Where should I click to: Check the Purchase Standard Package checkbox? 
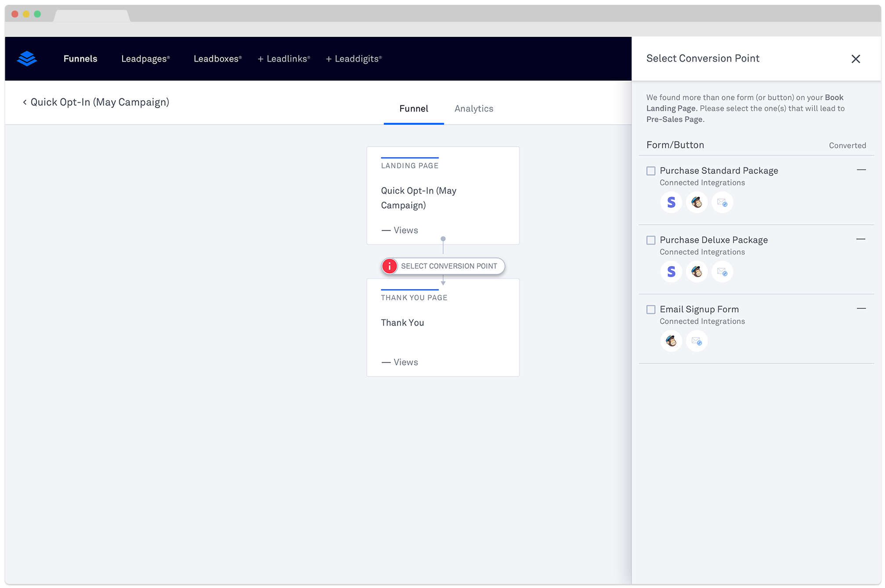coord(650,171)
